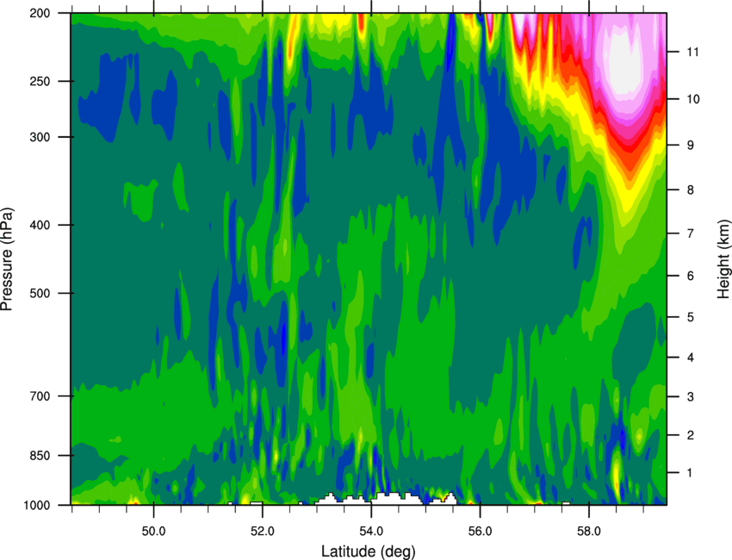Click the 3 km height tick label
732x560 pixels.
click(691, 396)
